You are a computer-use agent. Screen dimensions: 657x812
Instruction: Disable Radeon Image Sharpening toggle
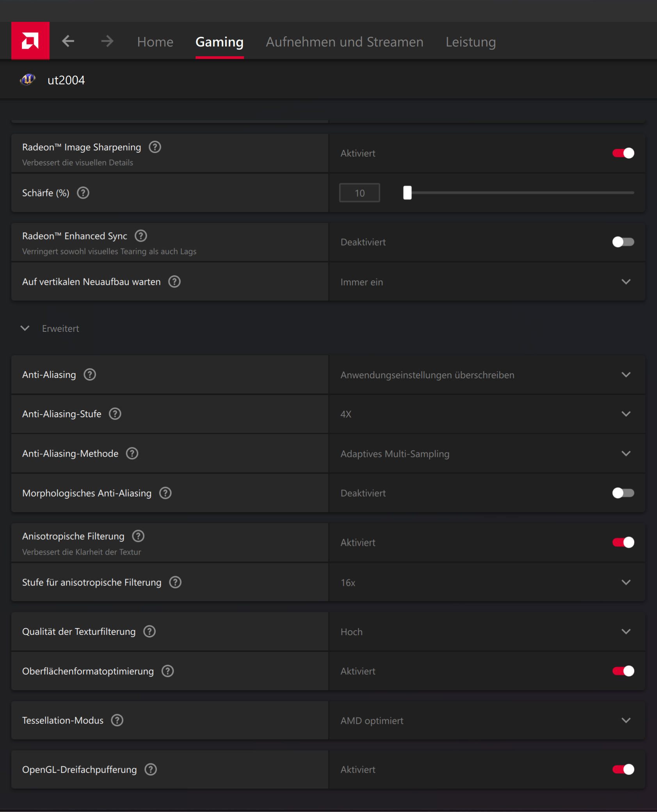click(x=623, y=153)
